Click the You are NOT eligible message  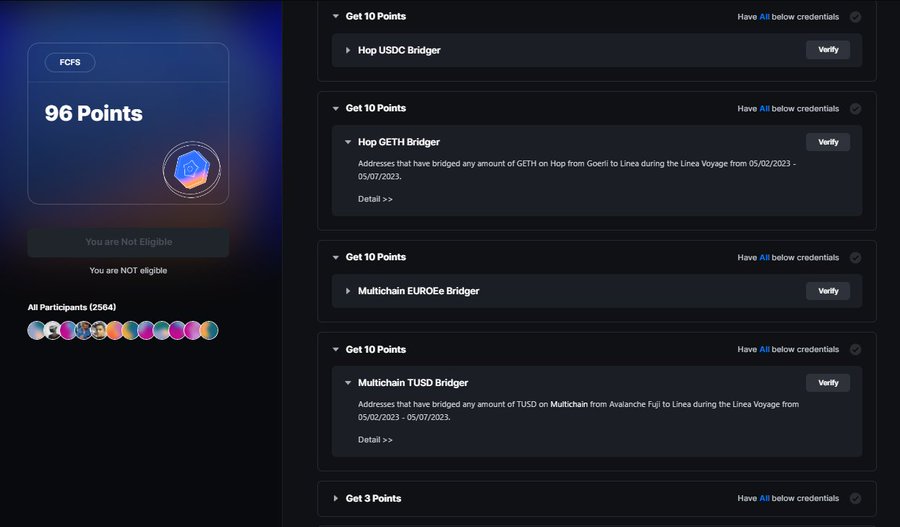(x=128, y=270)
